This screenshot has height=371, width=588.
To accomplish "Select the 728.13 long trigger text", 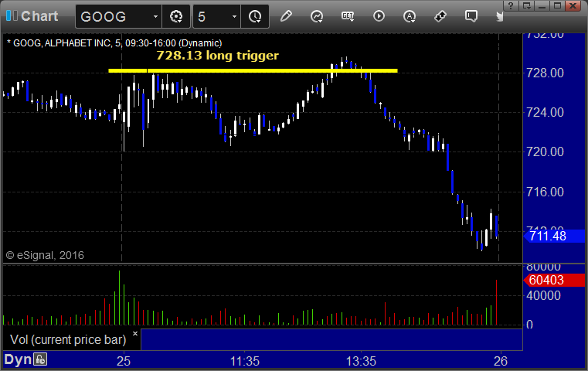I will [x=217, y=56].
